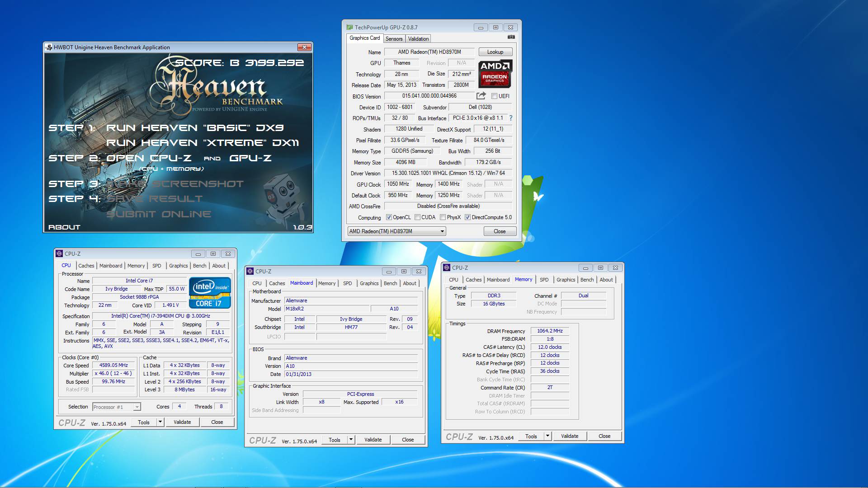
Task: Click the GPU Name field in GPU-Z
Action: pyautogui.click(x=429, y=52)
